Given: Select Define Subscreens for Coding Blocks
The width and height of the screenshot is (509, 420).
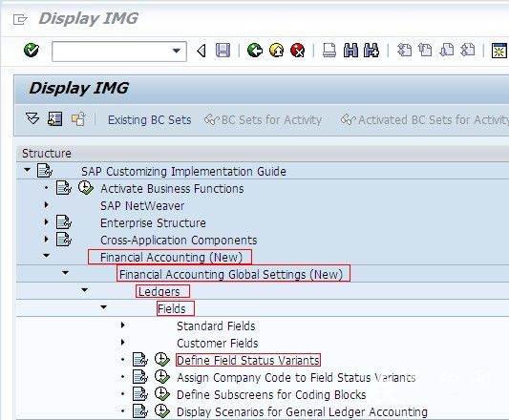Looking at the screenshot, I should click(x=271, y=394).
